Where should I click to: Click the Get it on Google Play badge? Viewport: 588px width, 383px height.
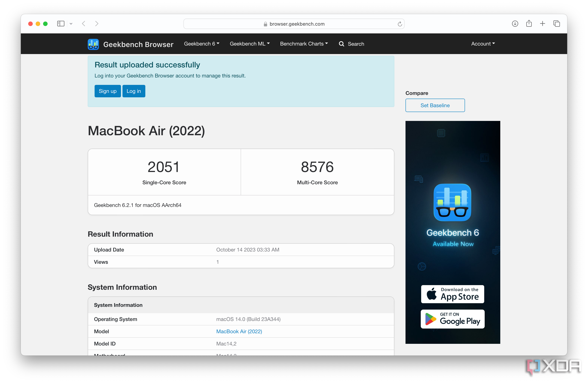452,319
